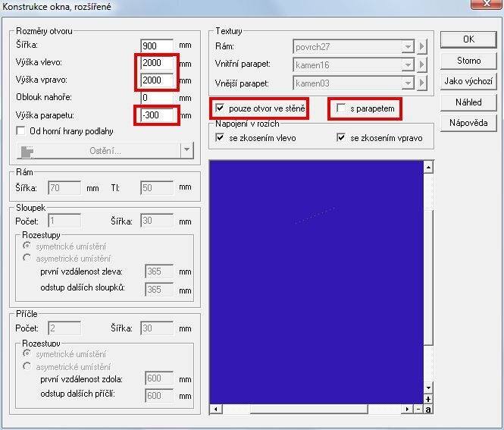Close the Konstrukce okna dialog
Screen dimensions: 504x430
(x=487, y=4)
